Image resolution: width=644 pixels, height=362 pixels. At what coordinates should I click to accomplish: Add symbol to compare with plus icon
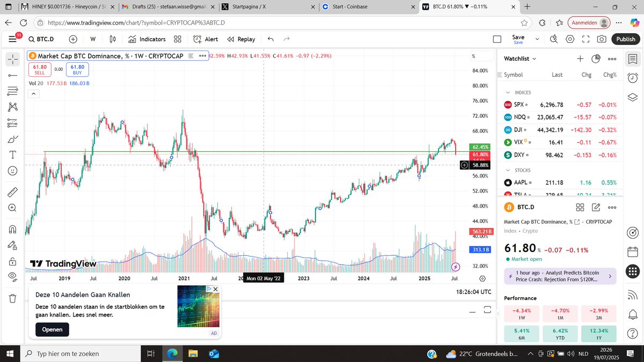point(73,39)
